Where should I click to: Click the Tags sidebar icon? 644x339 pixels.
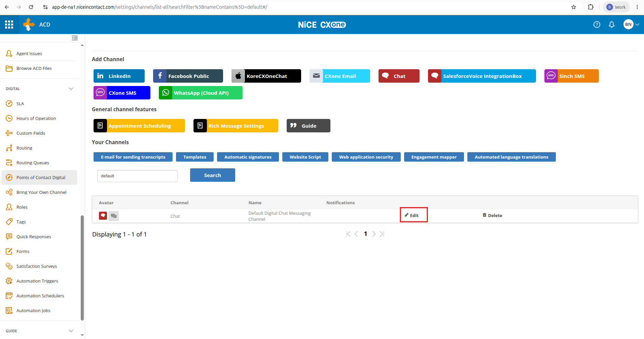[x=9, y=222]
